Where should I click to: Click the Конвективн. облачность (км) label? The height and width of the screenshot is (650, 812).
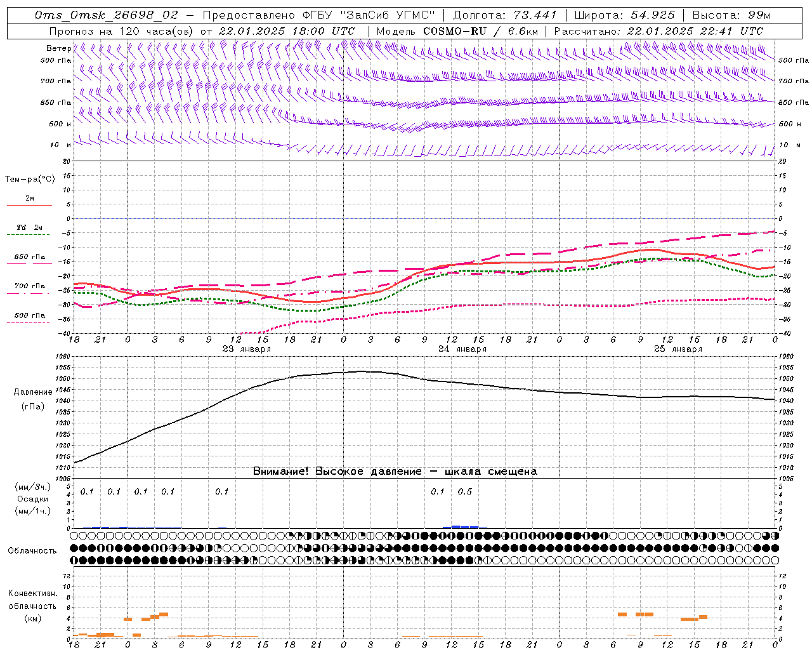point(33,606)
